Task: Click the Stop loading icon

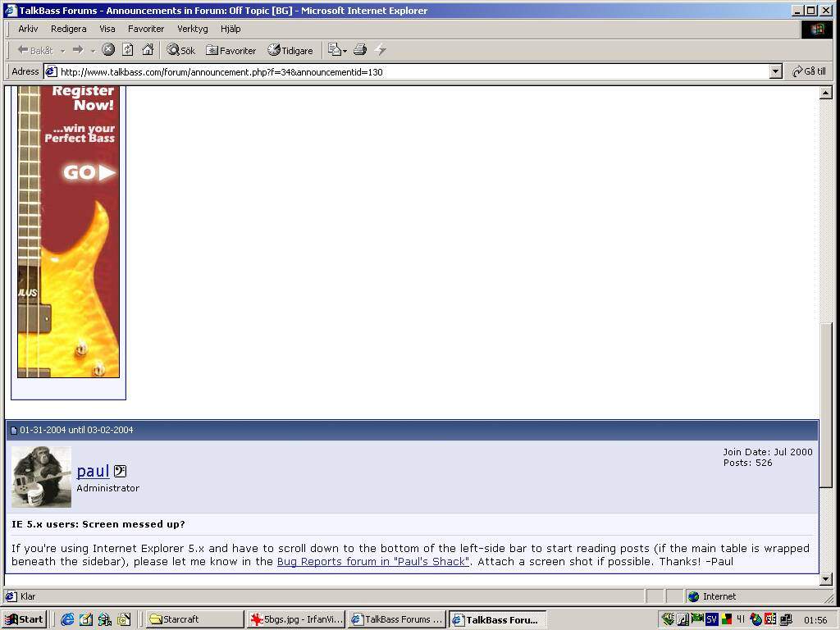Action: tap(108, 50)
